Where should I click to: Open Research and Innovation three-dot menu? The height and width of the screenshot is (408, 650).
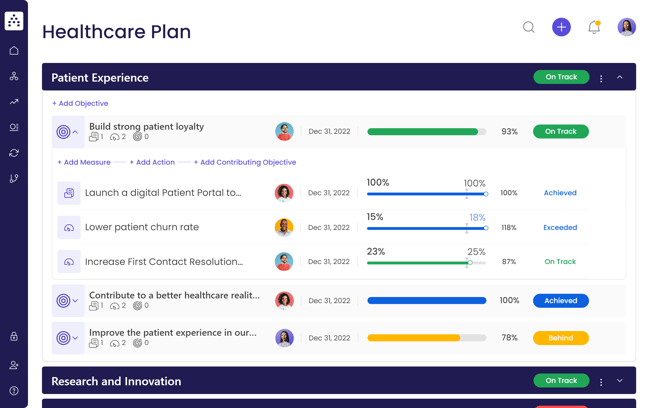click(601, 381)
